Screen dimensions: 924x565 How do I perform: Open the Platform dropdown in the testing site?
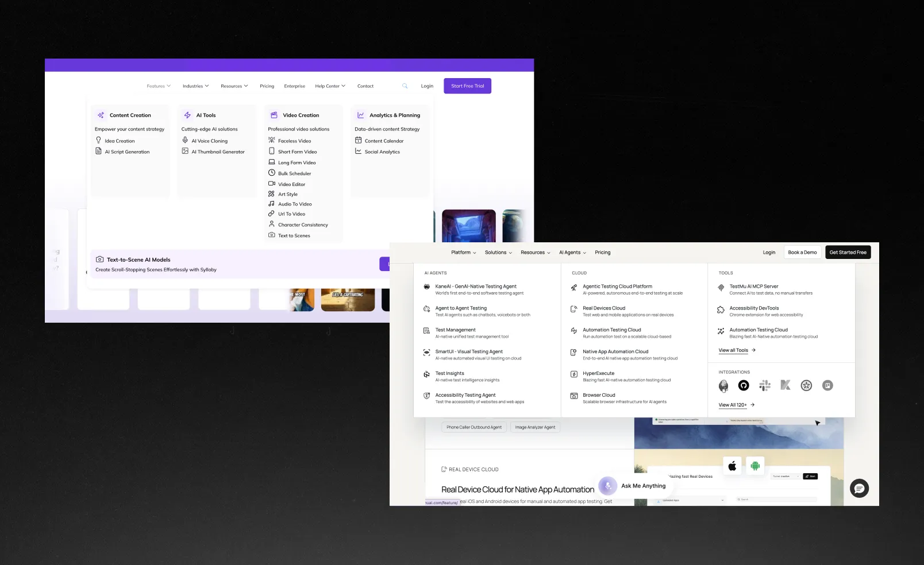click(x=464, y=253)
